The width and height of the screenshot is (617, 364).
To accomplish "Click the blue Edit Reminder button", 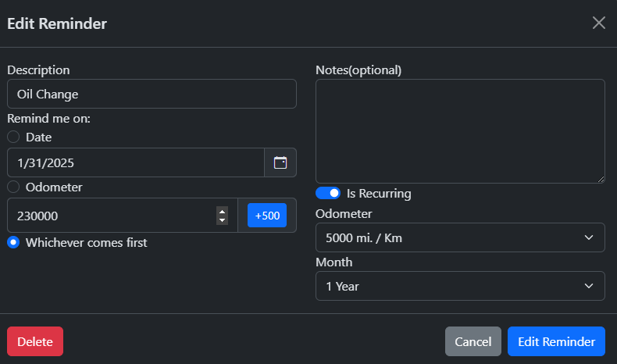I will point(556,341).
